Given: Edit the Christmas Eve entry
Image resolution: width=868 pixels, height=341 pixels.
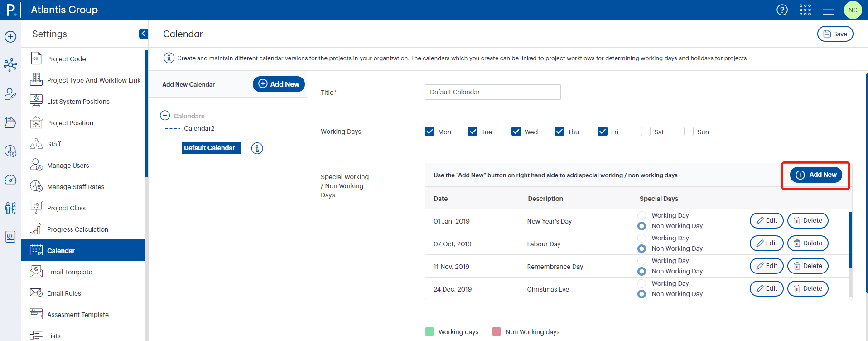Looking at the screenshot, I should (x=767, y=288).
